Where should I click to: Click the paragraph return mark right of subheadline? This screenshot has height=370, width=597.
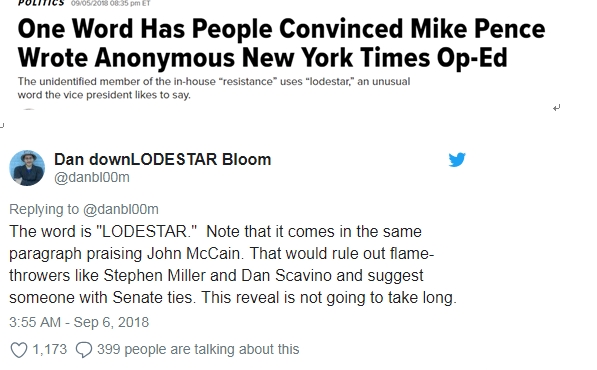pyautogui.click(x=556, y=108)
